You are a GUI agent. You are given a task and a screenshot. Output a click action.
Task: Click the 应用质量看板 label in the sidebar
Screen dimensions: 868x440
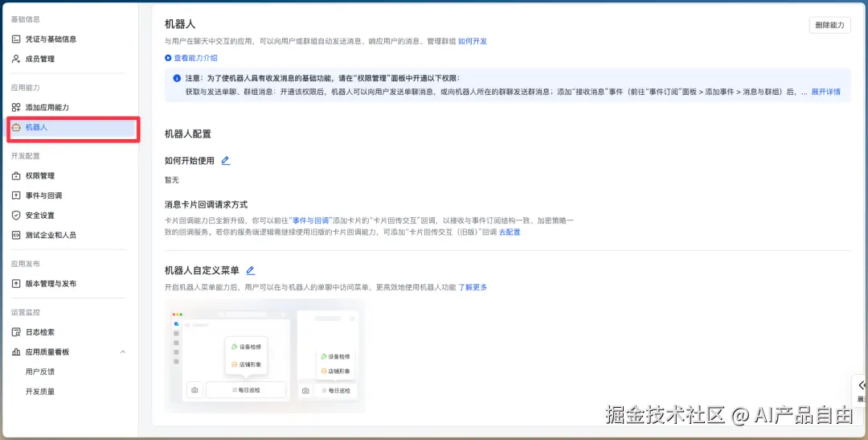tap(47, 352)
